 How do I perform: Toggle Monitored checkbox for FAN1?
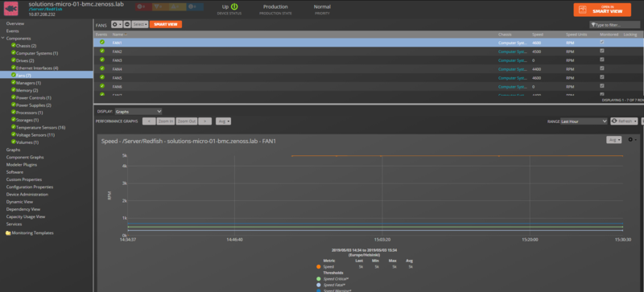pyautogui.click(x=602, y=42)
